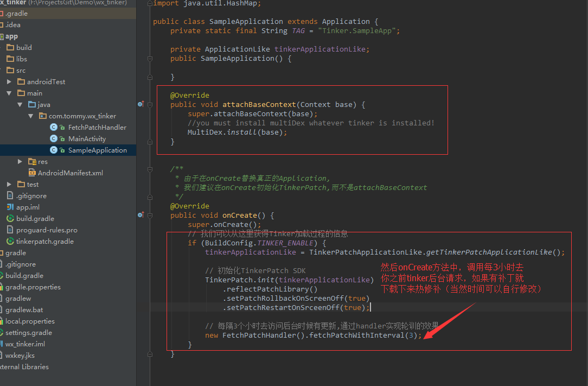The height and width of the screenshot is (386, 588).
Task: Click the res resources folder icon
Action: [x=32, y=161]
